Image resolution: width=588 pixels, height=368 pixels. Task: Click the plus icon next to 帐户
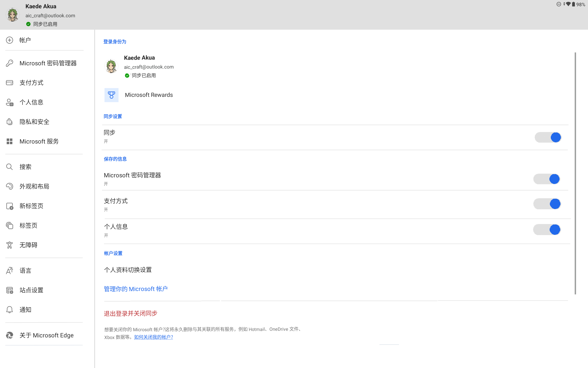tap(9, 40)
